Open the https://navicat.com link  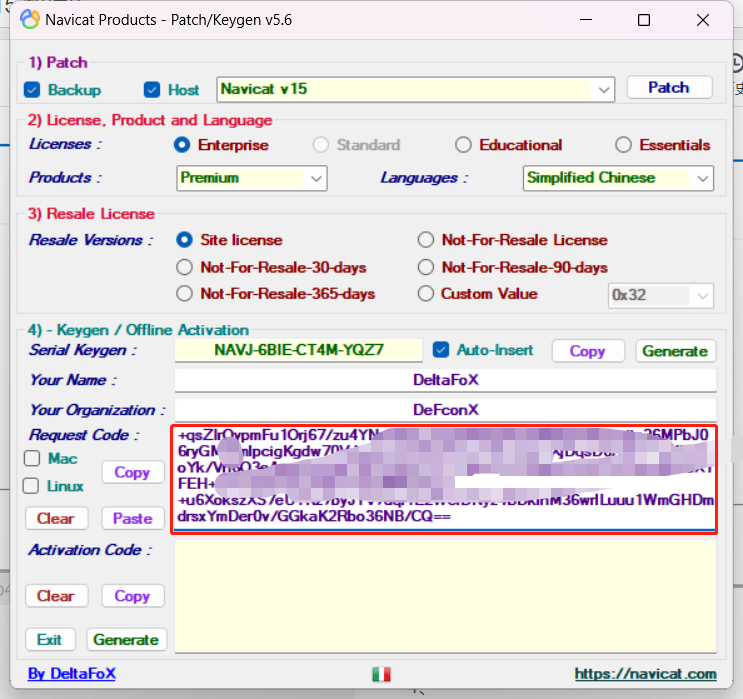pyautogui.click(x=645, y=674)
